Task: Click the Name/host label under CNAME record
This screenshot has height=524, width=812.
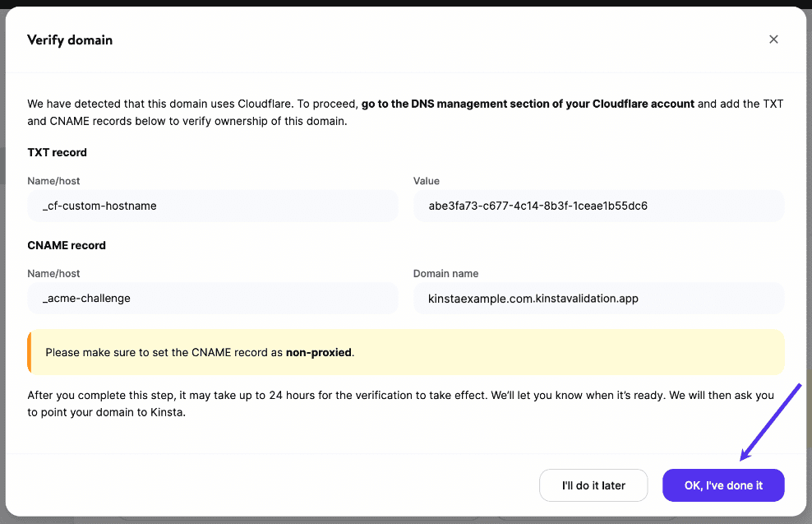Action: (x=53, y=273)
